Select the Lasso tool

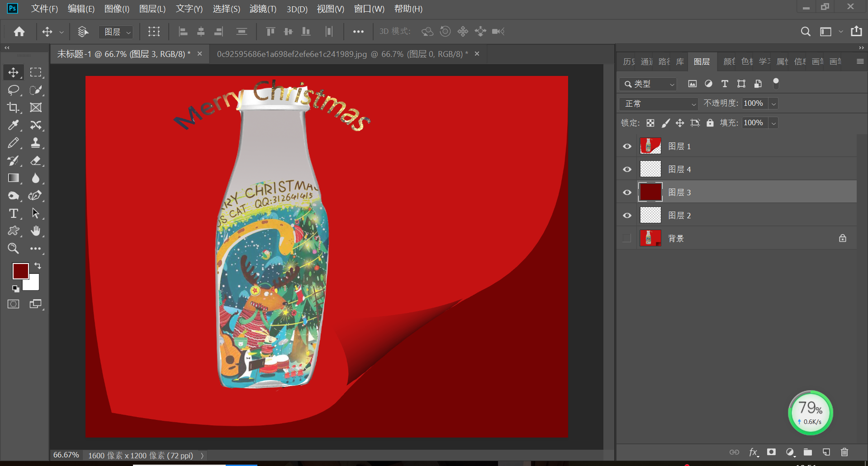point(13,90)
